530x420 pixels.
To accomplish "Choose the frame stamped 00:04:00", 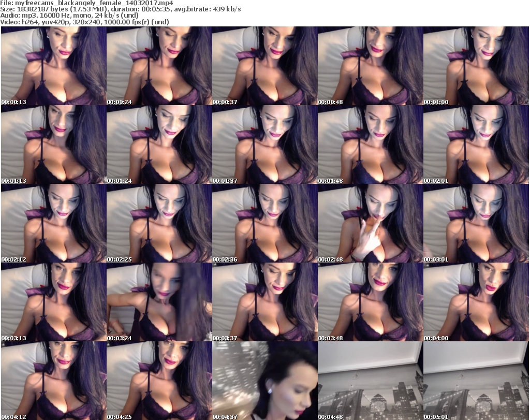I will (476, 302).
